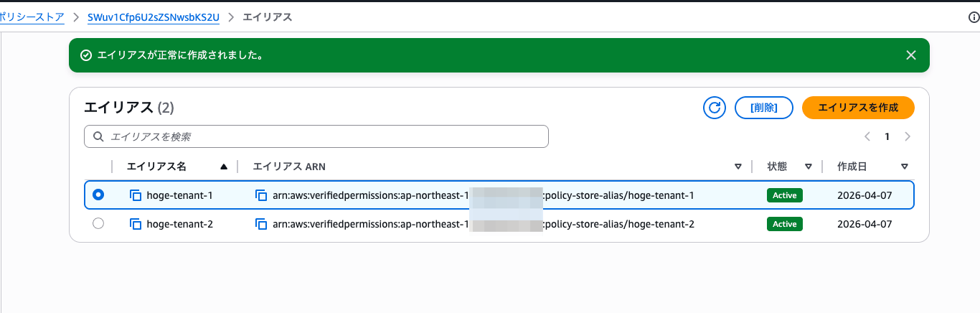Click the エイリアスを作成 button
980x313 pixels.
(858, 108)
